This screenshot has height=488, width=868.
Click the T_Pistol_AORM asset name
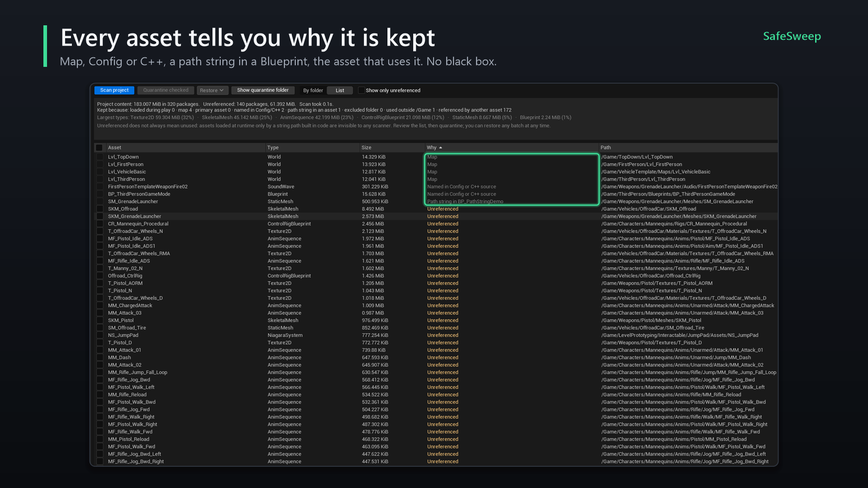coord(125,283)
